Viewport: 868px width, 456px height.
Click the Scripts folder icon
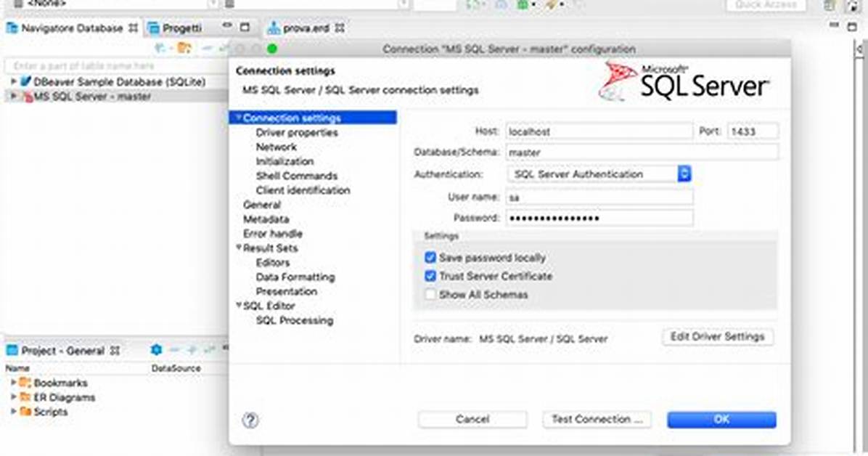coord(25,411)
